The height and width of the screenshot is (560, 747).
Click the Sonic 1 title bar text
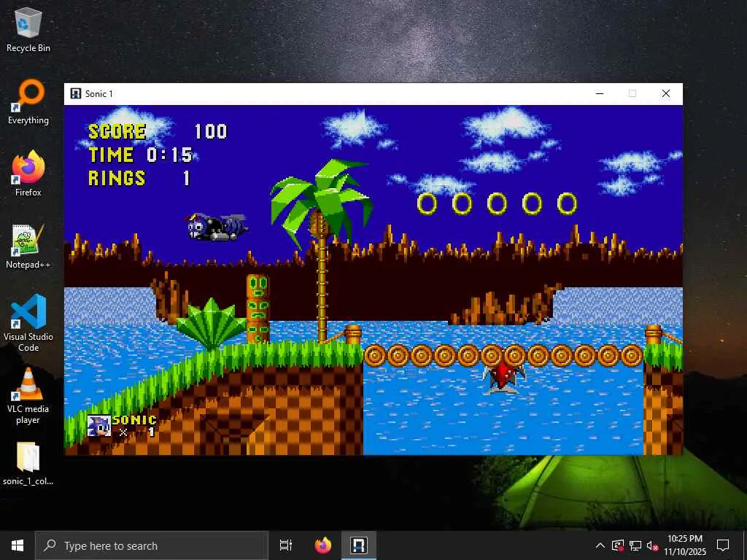tap(99, 94)
